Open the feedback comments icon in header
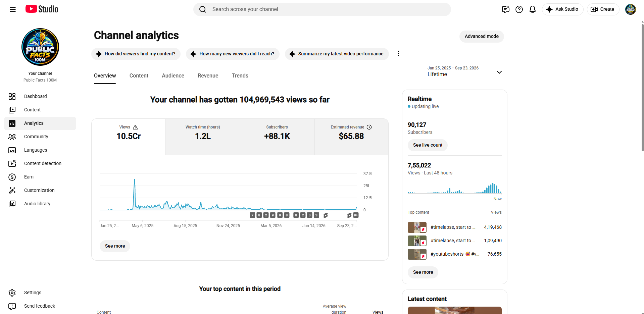The image size is (644, 314). pyautogui.click(x=506, y=9)
